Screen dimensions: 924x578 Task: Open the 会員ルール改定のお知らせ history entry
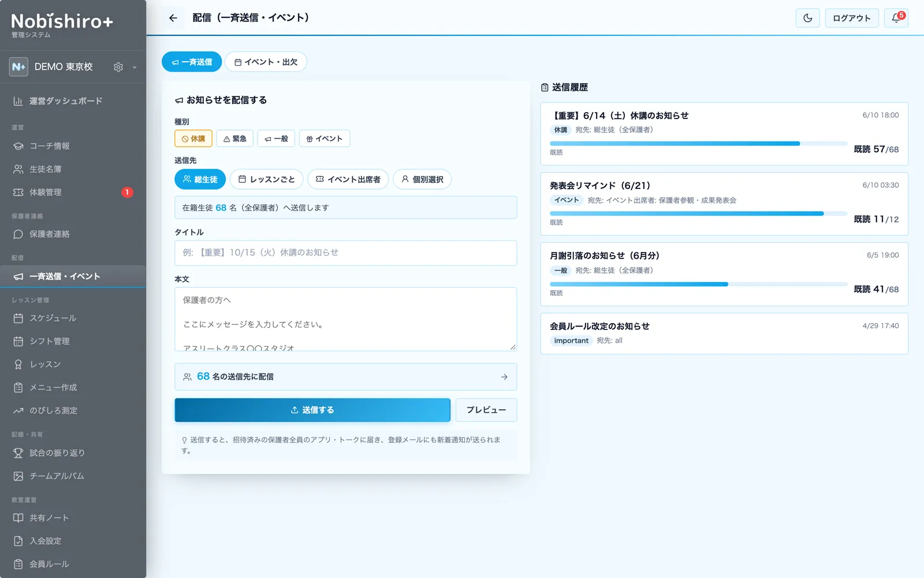(x=724, y=334)
